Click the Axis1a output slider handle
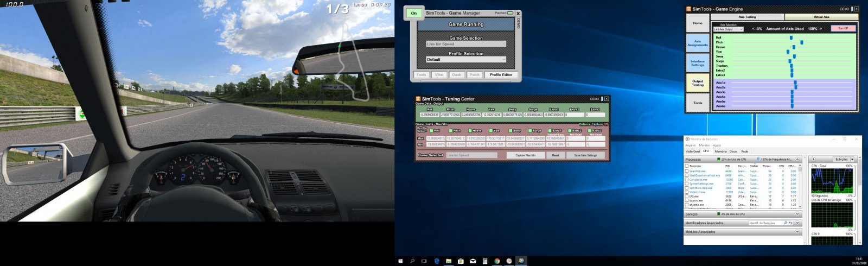 coord(795,83)
